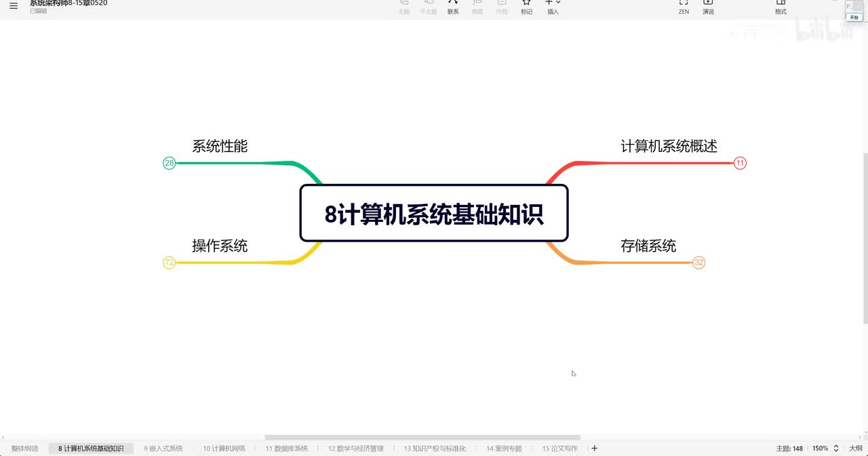
Task: Switch to the 13 知识产权与标准化 sheet tab
Action: coord(435,449)
